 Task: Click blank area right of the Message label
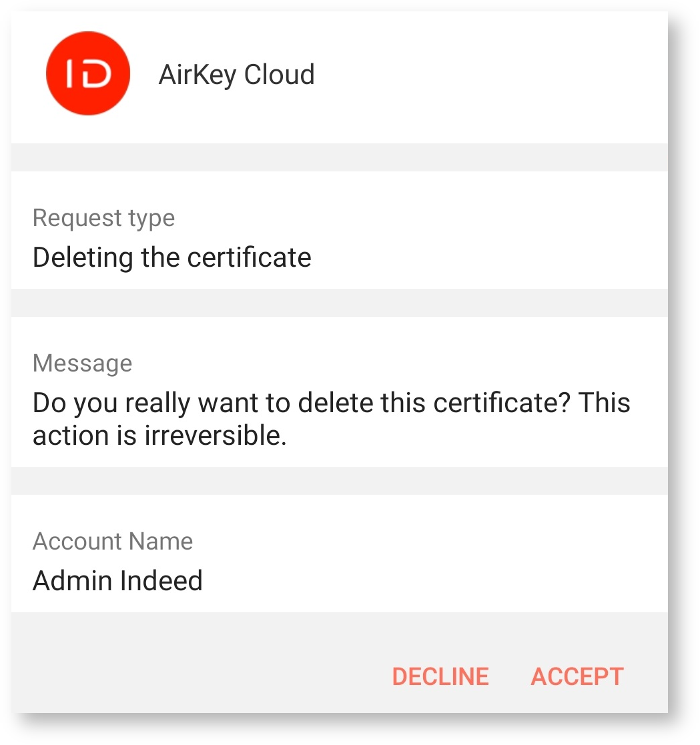tap(400, 363)
